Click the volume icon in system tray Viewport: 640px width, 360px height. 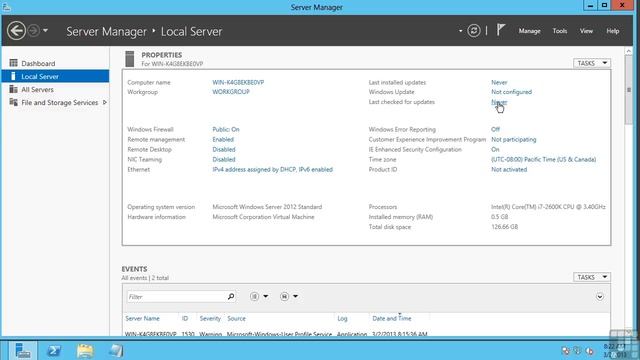click(x=589, y=351)
